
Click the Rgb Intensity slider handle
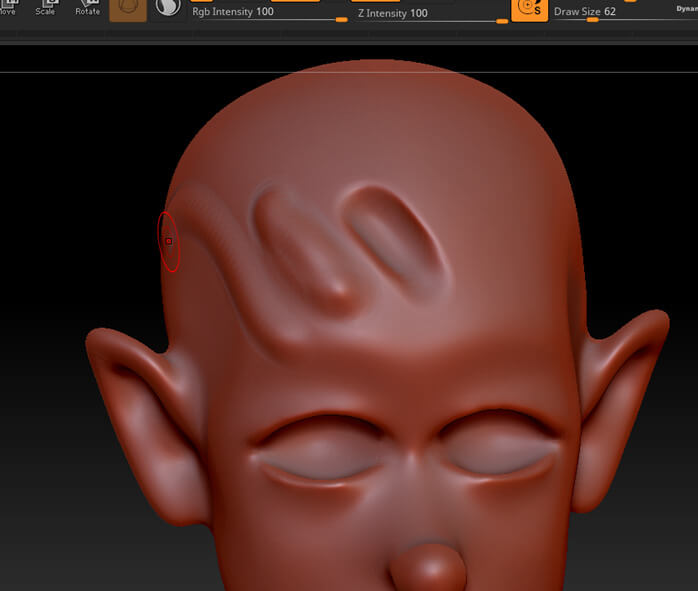pyautogui.click(x=341, y=20)
